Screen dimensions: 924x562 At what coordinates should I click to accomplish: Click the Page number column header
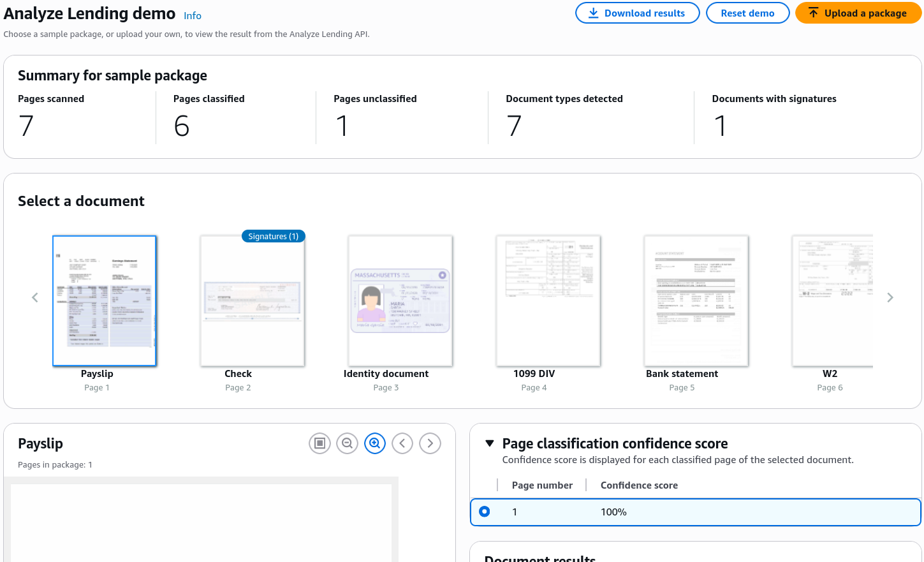tap(542, 485)
